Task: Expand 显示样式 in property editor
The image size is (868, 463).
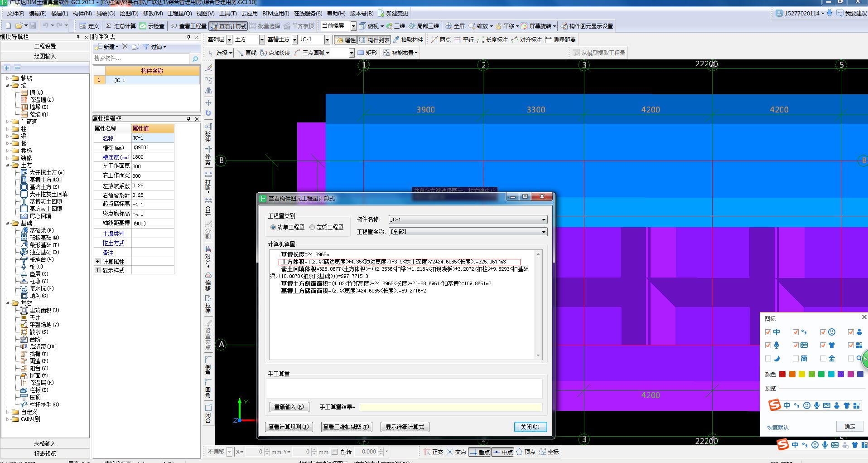Action: click(97, 270)
